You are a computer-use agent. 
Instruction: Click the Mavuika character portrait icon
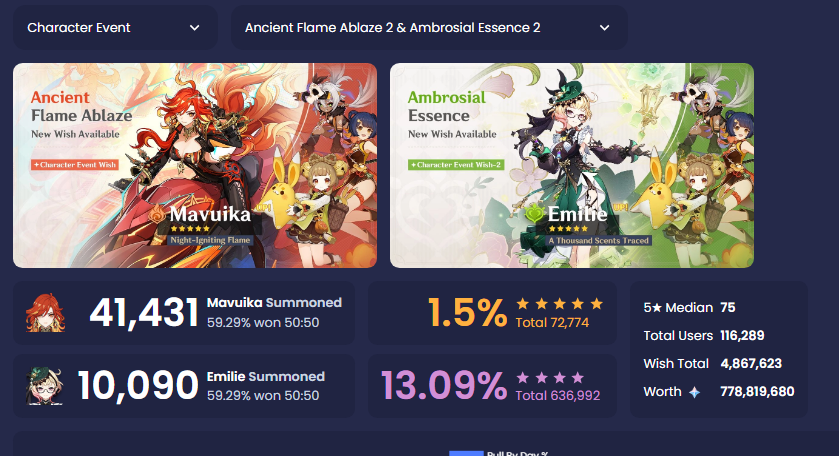45,313
